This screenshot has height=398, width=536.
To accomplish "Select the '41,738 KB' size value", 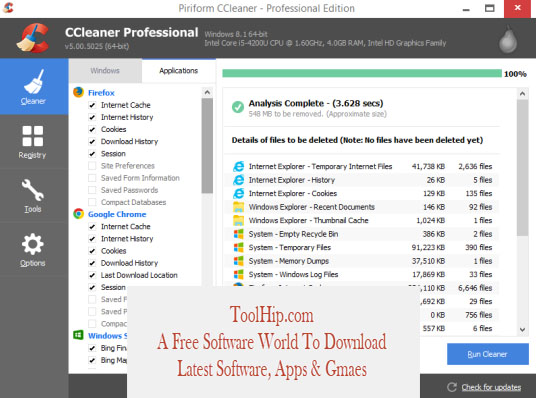I will pos(428,167).
